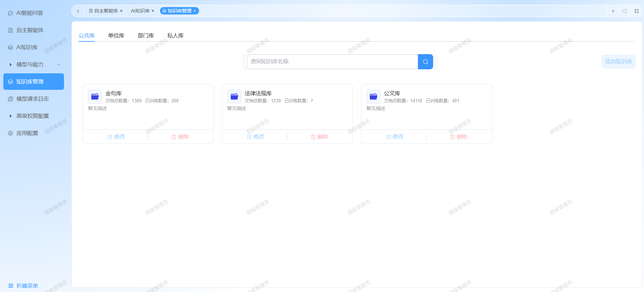Click the 金句库 folder icon
This screenshot has width=644, height=292.
click(x=95, y=97)
